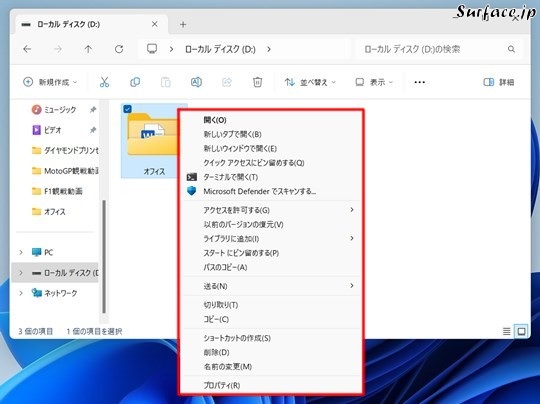Open ダイヤモンドプリンセス folder in sidebar

(x=65, y=150)
